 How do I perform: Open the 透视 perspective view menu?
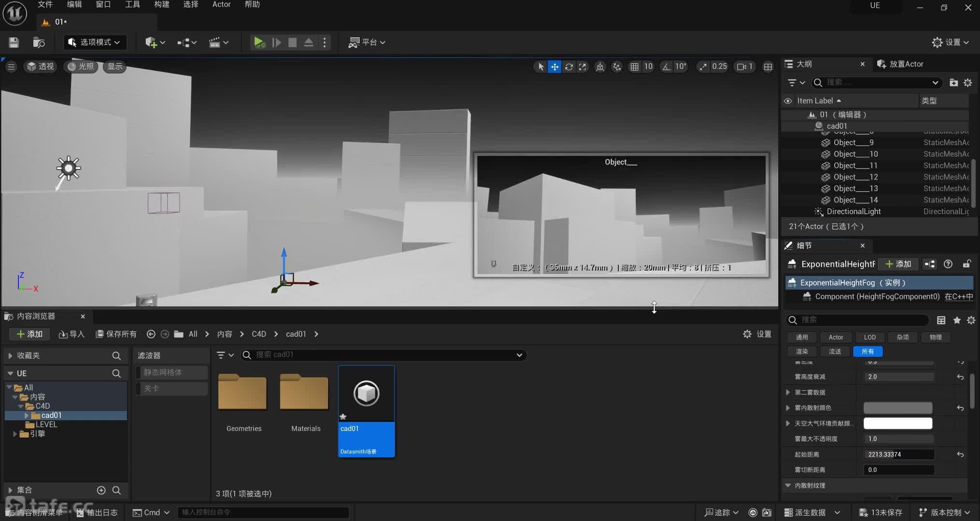tap(41, 67)
